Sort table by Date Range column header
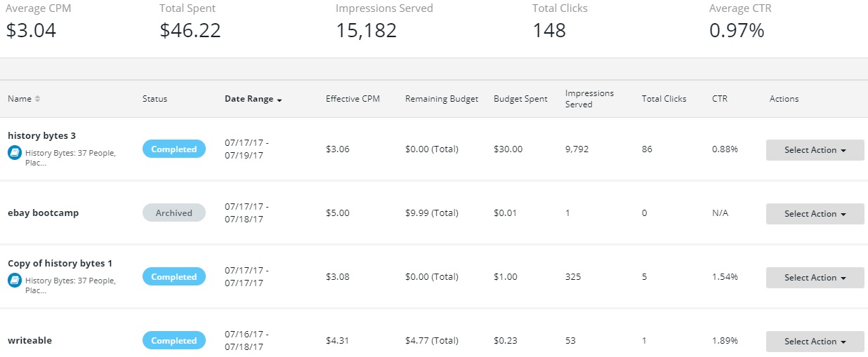Image resolution: width=868 pixels, height=357 pixels. [249, 99]
